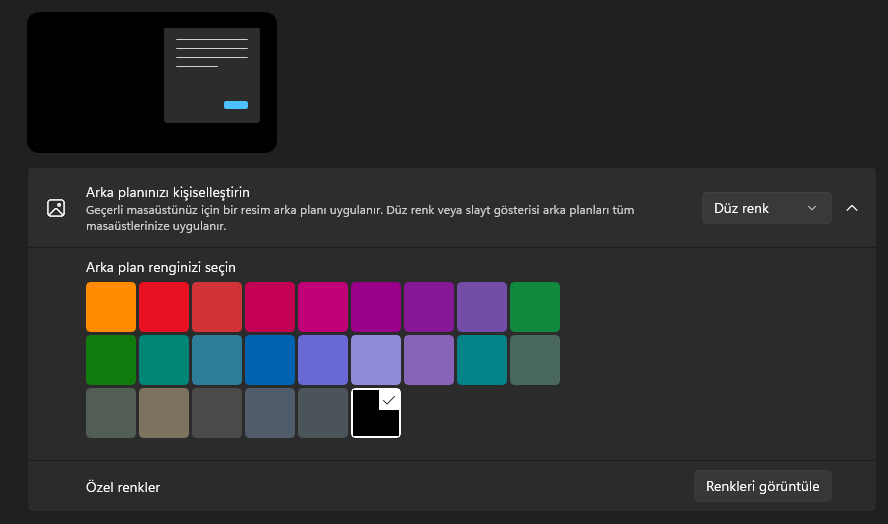Click the Özel renkler label

[x=123, y=487]
